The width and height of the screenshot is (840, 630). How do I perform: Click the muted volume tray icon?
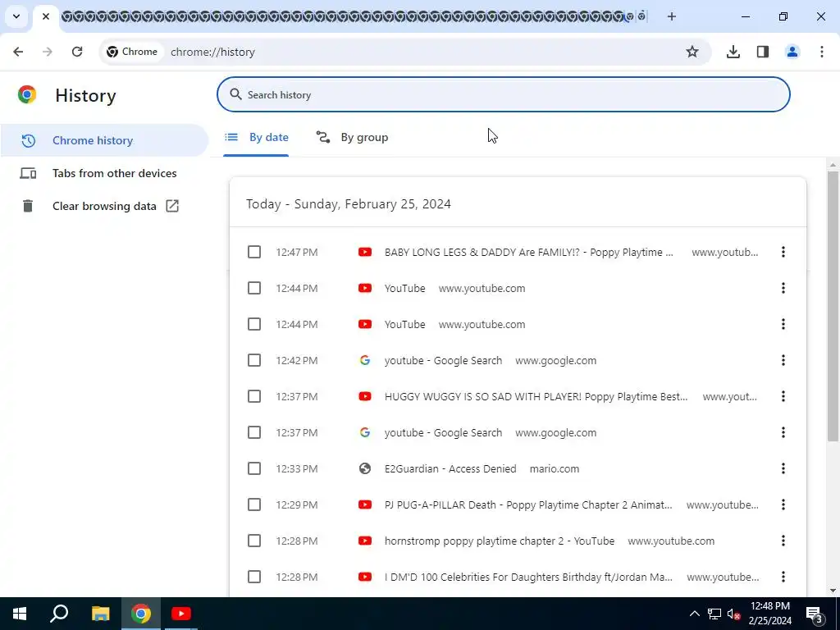click(733, 614)
